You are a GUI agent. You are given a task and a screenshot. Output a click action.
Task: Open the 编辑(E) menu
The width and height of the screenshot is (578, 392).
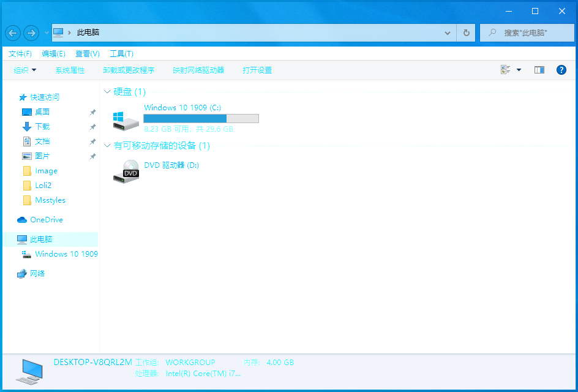(x=53, y=54)
